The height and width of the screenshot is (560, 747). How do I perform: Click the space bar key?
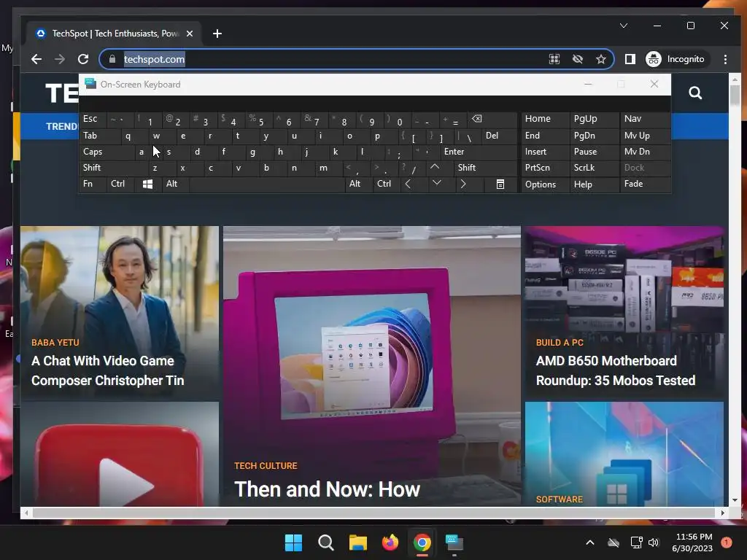click(267, 184)
